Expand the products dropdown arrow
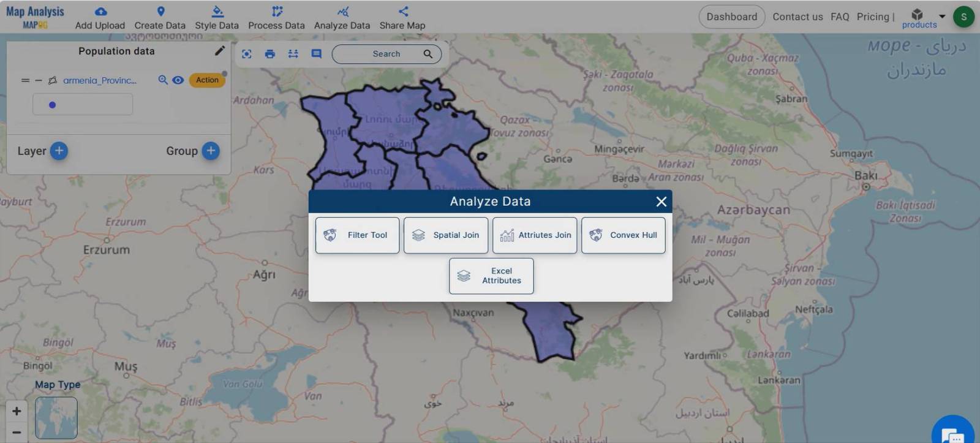Screen dimensions: 980x443 tap(942, 17)
